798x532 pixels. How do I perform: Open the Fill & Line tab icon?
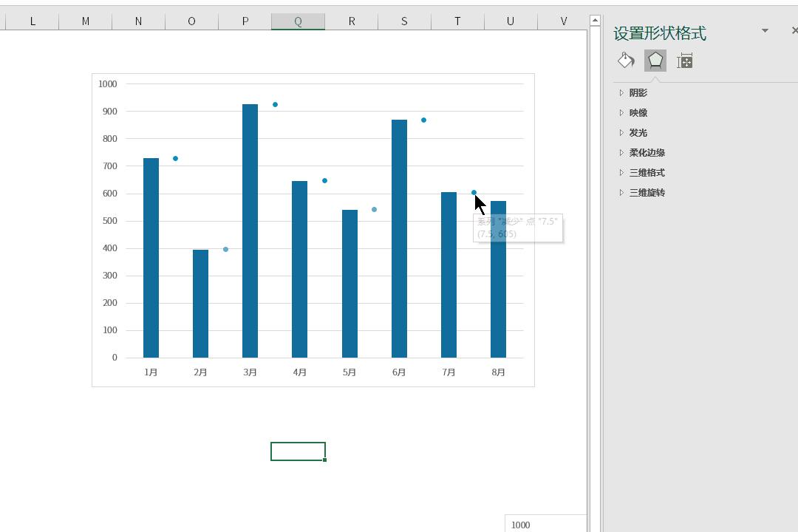[x=626, y=61]
